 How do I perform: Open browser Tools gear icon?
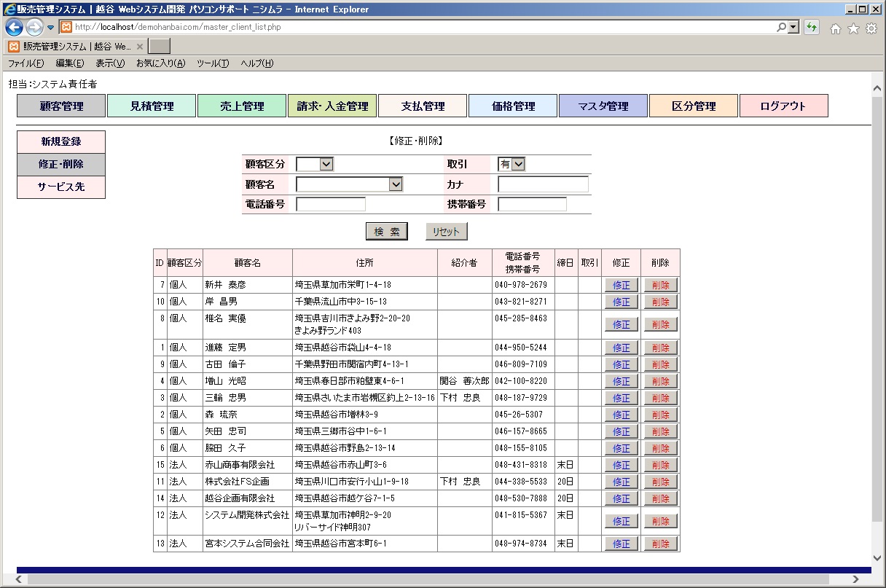(x=871, y=28)
